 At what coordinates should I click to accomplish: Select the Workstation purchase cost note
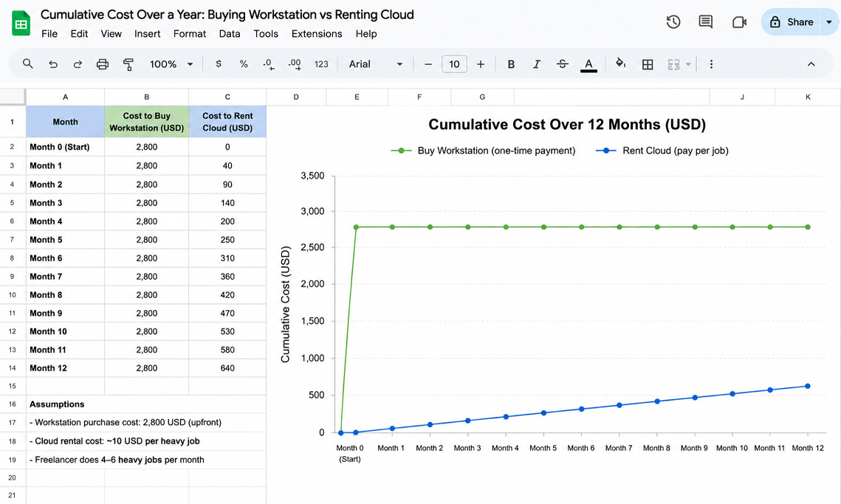pos(126,423)
